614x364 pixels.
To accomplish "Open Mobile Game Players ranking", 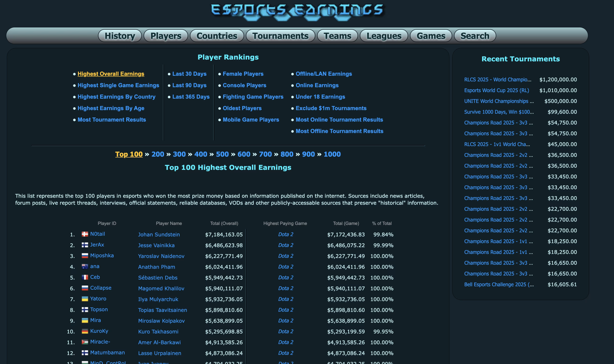I will (251, 120).
